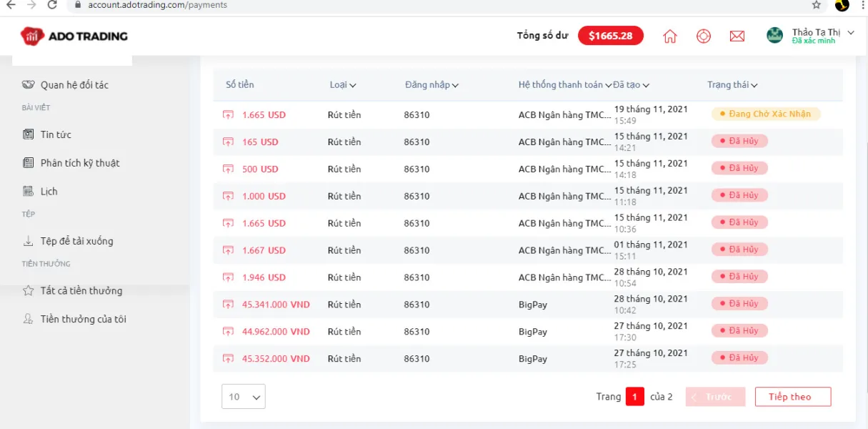Open Hệ thống thanh toán column filter
This screenshot has width=868, height=429.
pos(565,84)
